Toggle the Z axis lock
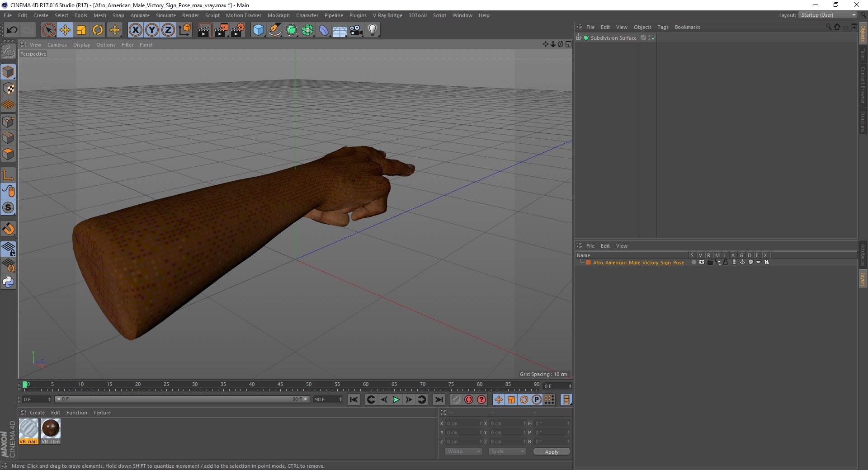The height and width of the screenshot is (470, 868). tap(168, 30)
